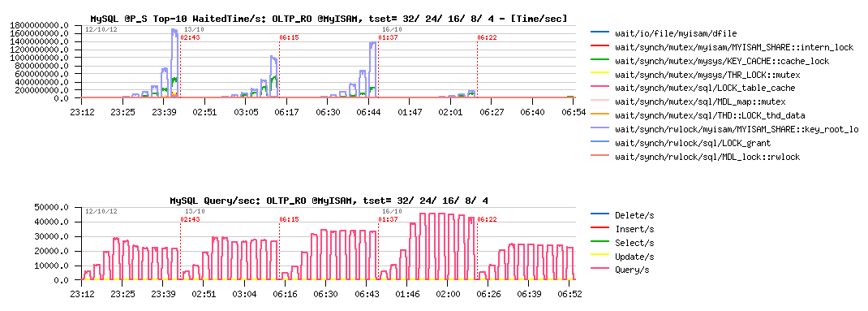This screenshot has height=311, width=868.
Task: Click the 50000.0 y-axis value
Action: 51,207
